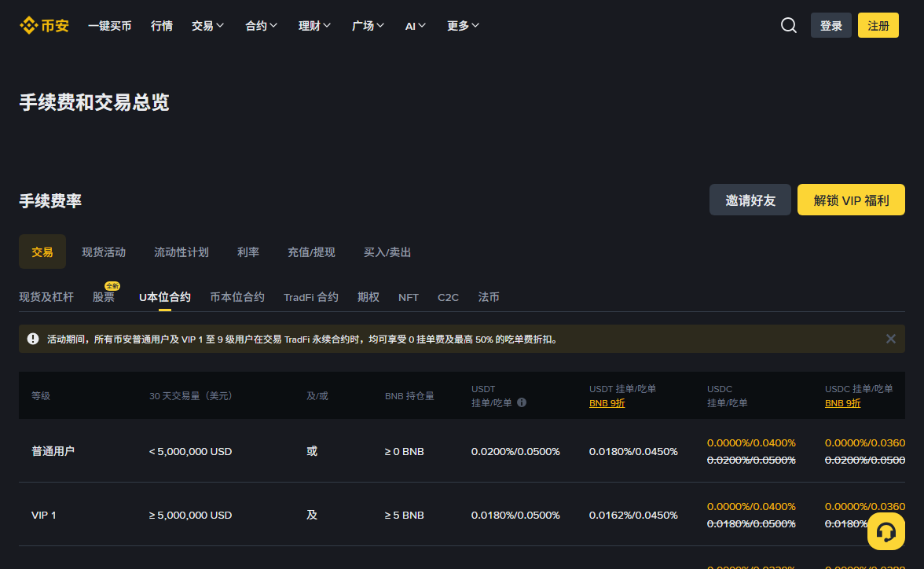This screenshot has height=569, width=924.
Task: Expand the 广场 navigation dropdown
Action: (368, 26)
